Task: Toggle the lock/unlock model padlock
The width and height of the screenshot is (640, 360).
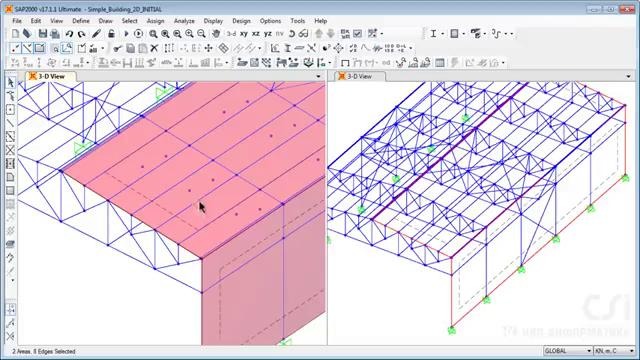Action: [111, 34]
